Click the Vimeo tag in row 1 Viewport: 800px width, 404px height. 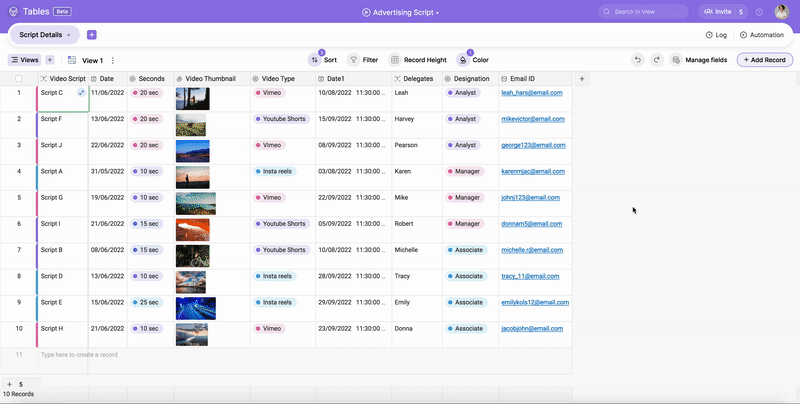point(271,93)
